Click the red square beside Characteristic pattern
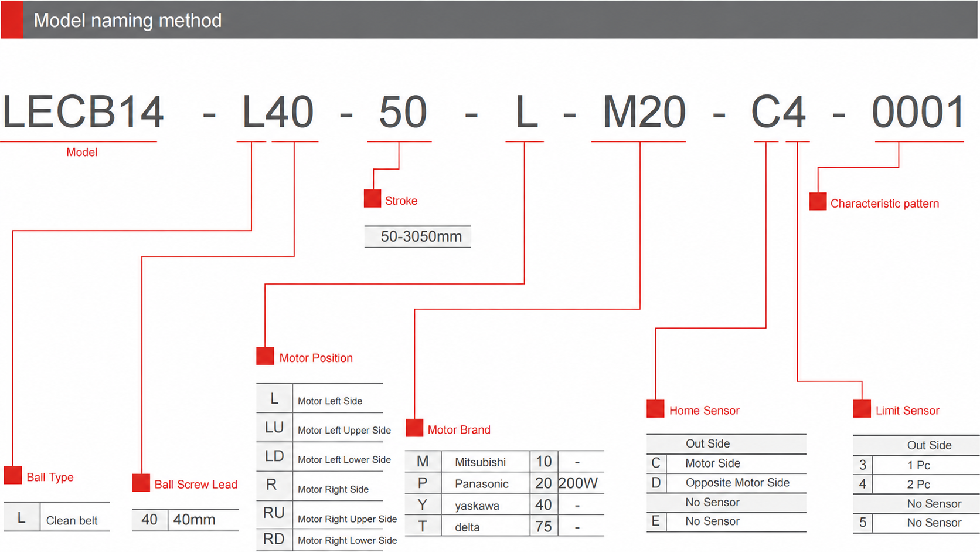Viewport: 980px width, 552px height. (818, 201)
